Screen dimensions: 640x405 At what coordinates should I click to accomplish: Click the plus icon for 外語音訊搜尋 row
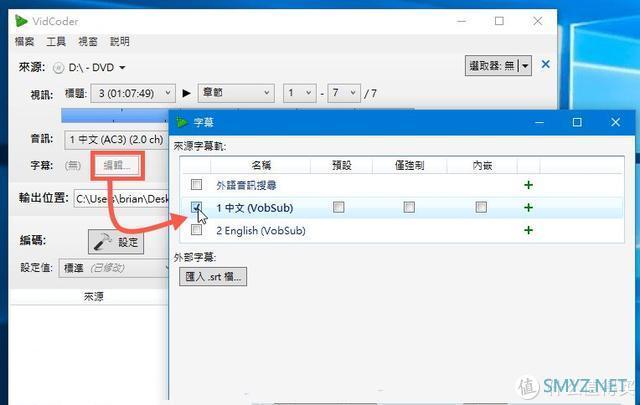529,185
